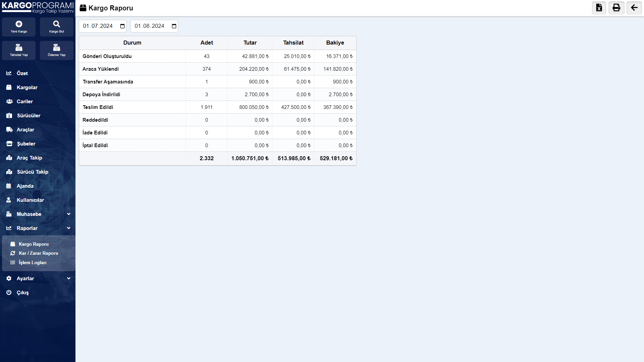644x362 pixels.
Task: Click the Kar / Zarar Raporu refresh icon
Action: click(13, 253)
